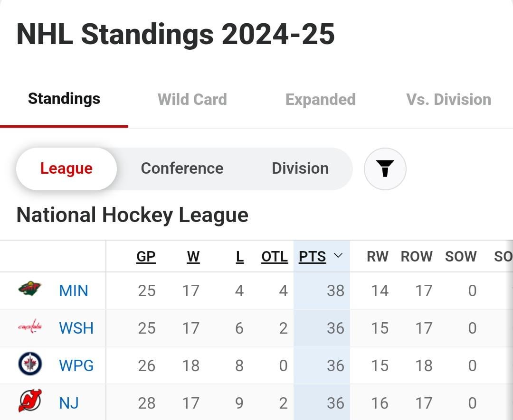This screenshot has height=420, width=513.
Task: Open the filter funnel icon
Action: 385,168
